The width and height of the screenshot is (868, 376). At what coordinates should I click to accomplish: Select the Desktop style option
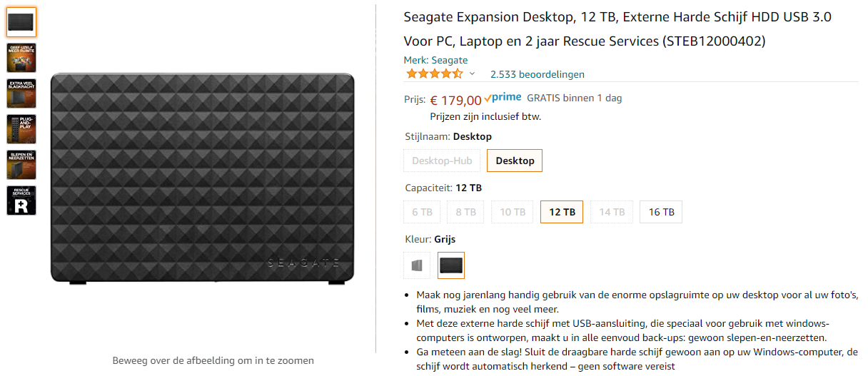[x=515, y=161]
